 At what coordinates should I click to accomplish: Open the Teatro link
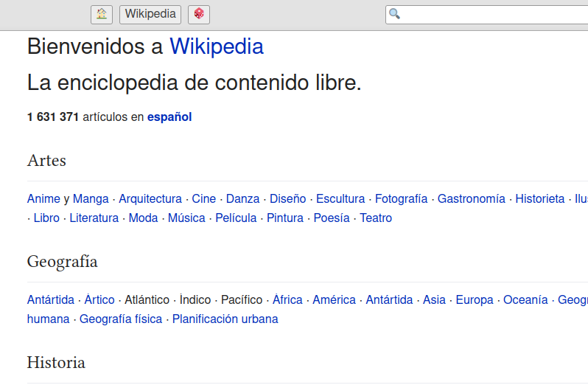[x=376, y=218]
